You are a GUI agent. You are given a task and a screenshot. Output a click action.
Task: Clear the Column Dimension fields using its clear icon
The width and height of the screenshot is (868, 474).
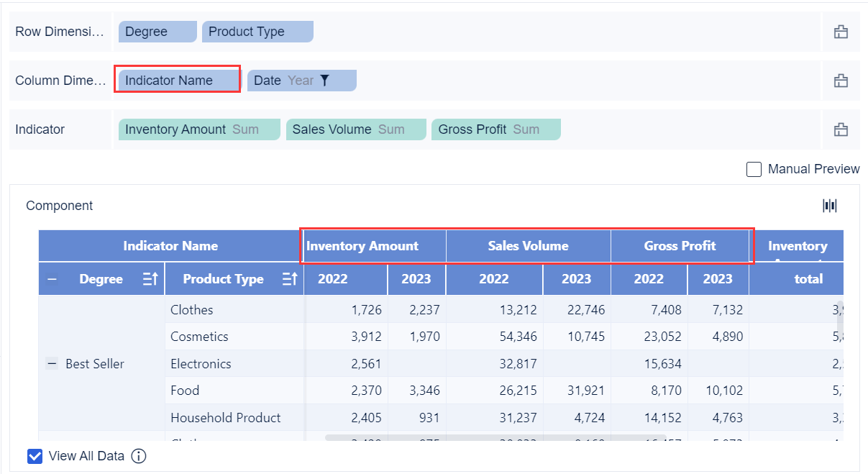pos(841,80)
